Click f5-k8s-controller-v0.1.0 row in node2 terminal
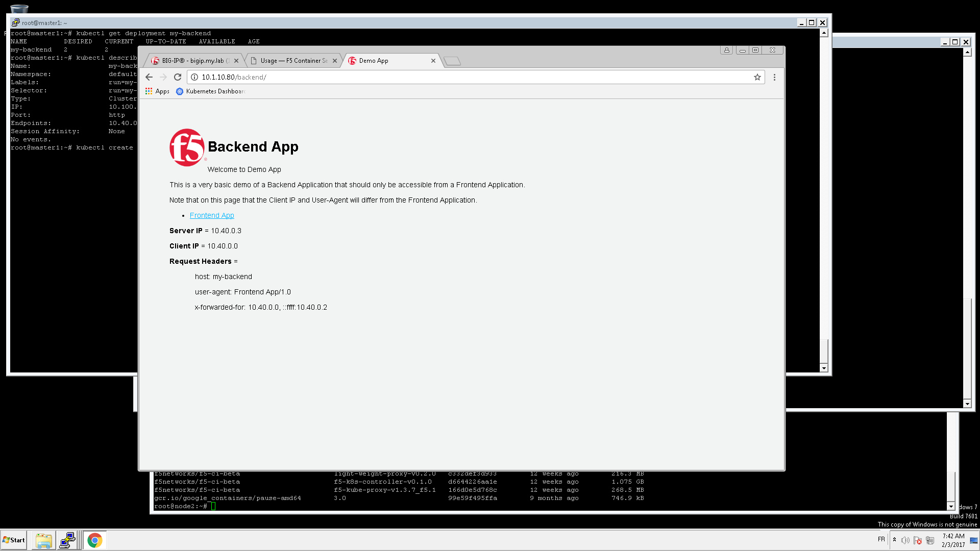Screen dimensions: 980x551 point(399,482)
